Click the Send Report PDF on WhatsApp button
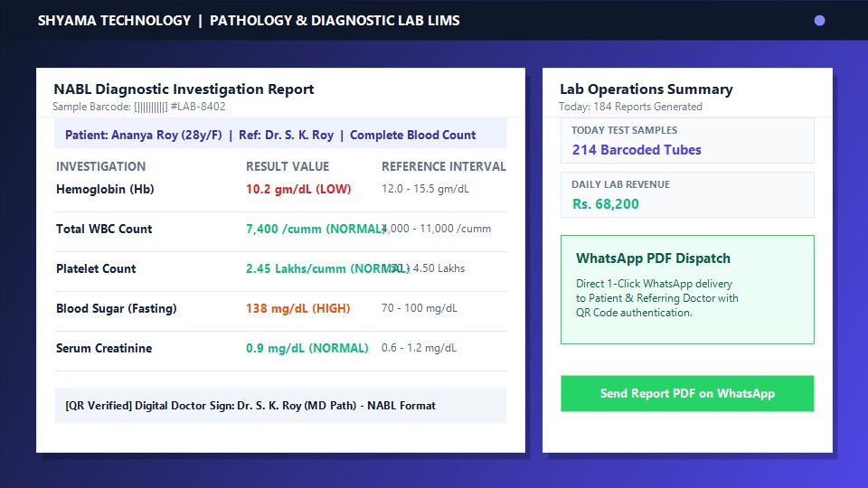Viewport: 868px width, 488px height. pyautogui.click(x=687, y=393)
